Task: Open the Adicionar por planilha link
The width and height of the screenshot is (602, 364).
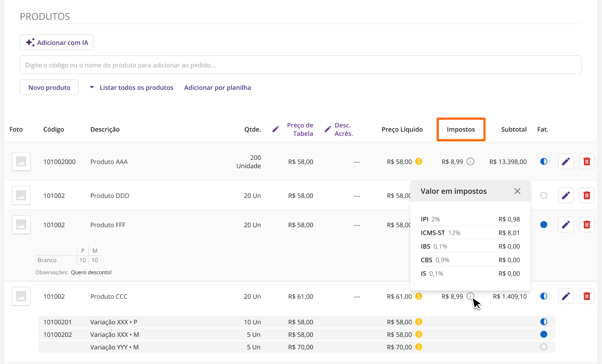Action: coord(218,87)
